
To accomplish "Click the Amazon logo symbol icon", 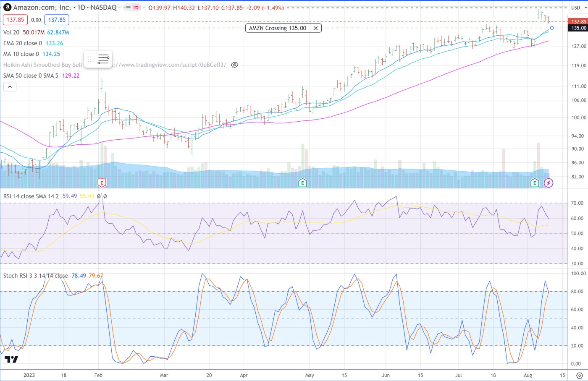I will (x=7, y=7).
